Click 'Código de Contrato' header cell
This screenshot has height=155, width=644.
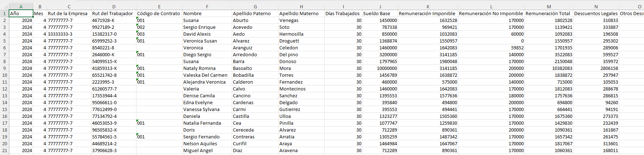click(159, 13)
